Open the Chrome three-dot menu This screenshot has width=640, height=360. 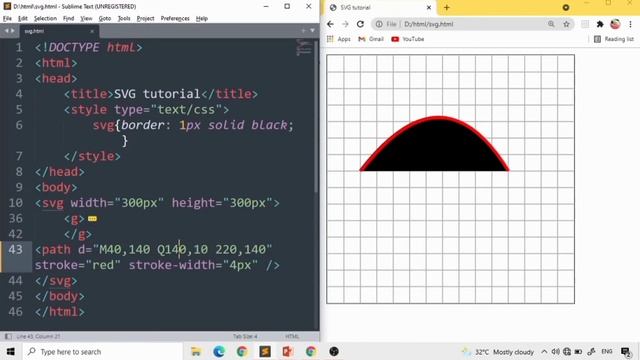coord(630,24)
